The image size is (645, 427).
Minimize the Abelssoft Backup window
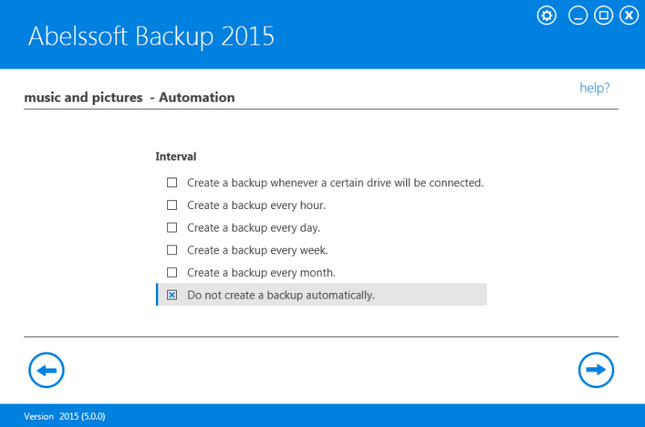tap(578, 16)
